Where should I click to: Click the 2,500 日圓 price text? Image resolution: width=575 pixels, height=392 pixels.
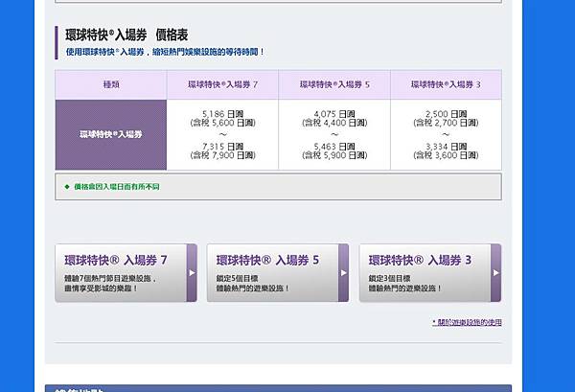[446, 114]
